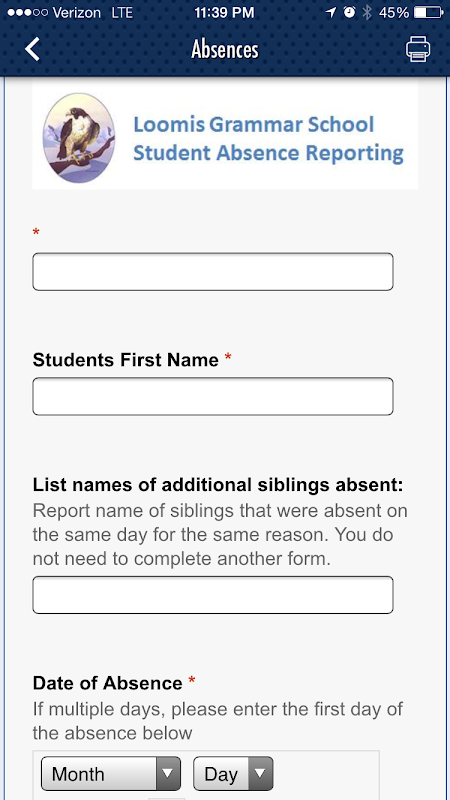Viewport: 450px width, 800px height.
Task: Tap the Date of Absence label
Action: (108, 683)
